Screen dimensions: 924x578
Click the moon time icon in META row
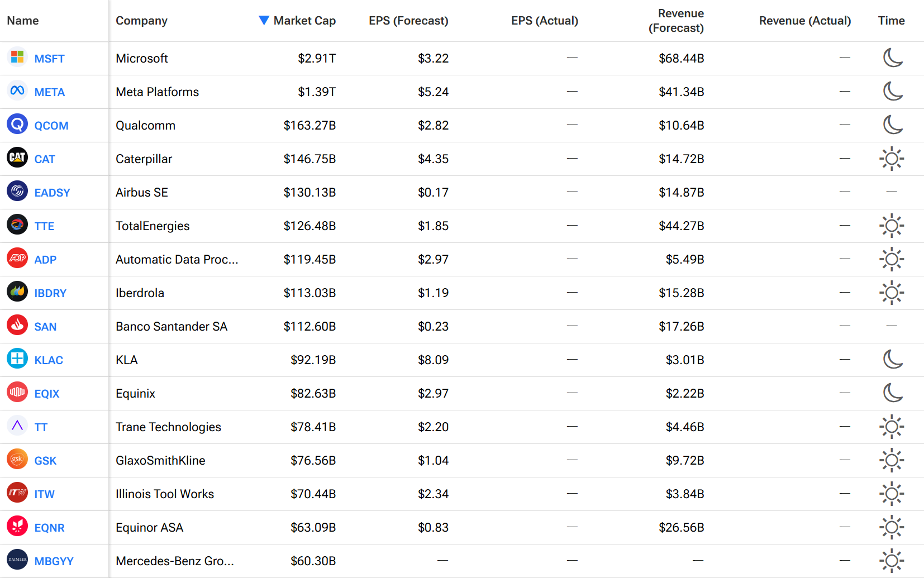892,91
